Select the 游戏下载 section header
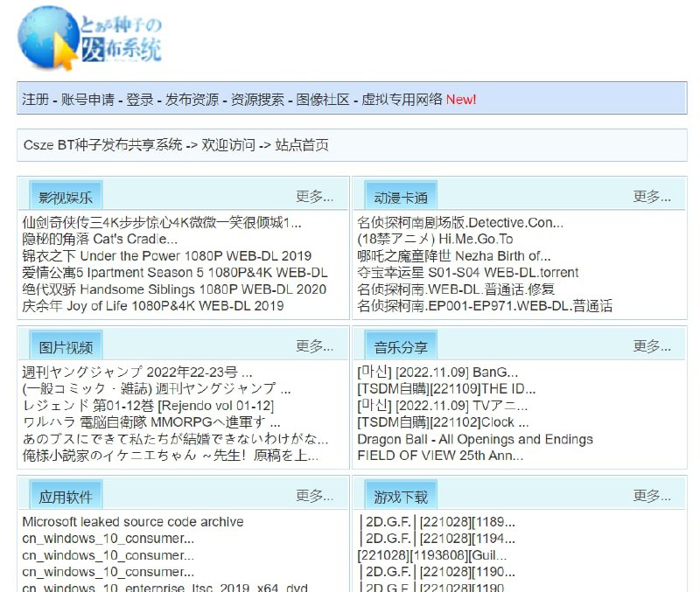The image size is (700, 592). [400, 495]
